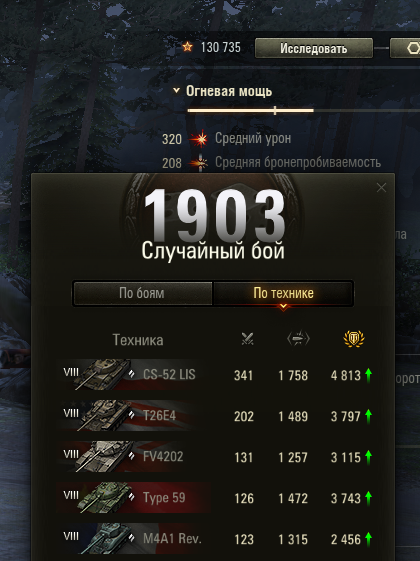The image size is (420, 561).
Task: Click the Средний урон explosion icon
Action: tap(200, 139)
